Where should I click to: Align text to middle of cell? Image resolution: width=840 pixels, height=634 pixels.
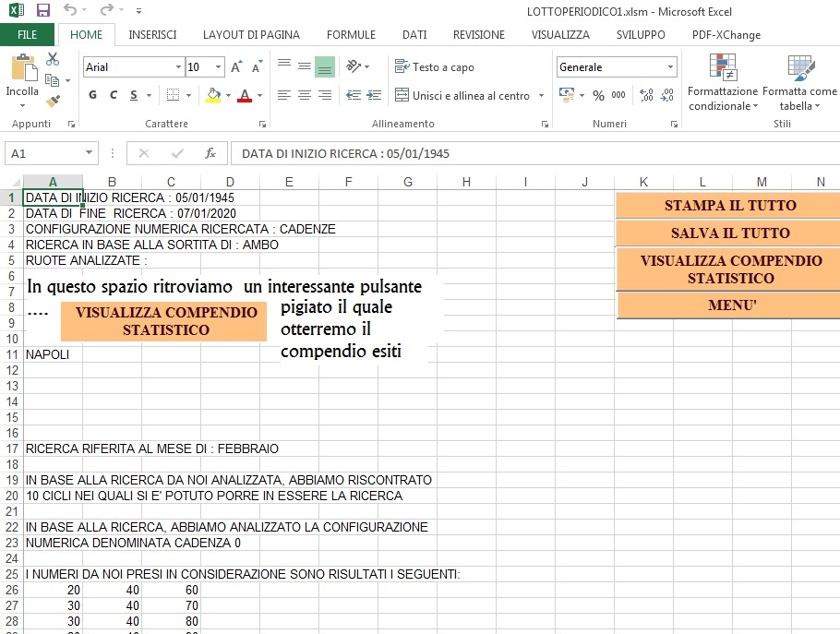pos(305,66)
